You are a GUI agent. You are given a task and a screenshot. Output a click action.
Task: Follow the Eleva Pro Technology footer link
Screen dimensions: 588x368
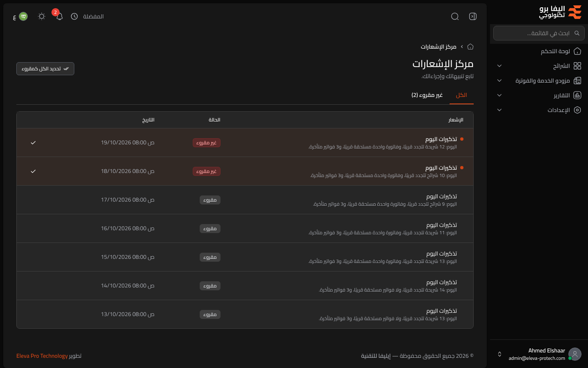click(42, 356)
